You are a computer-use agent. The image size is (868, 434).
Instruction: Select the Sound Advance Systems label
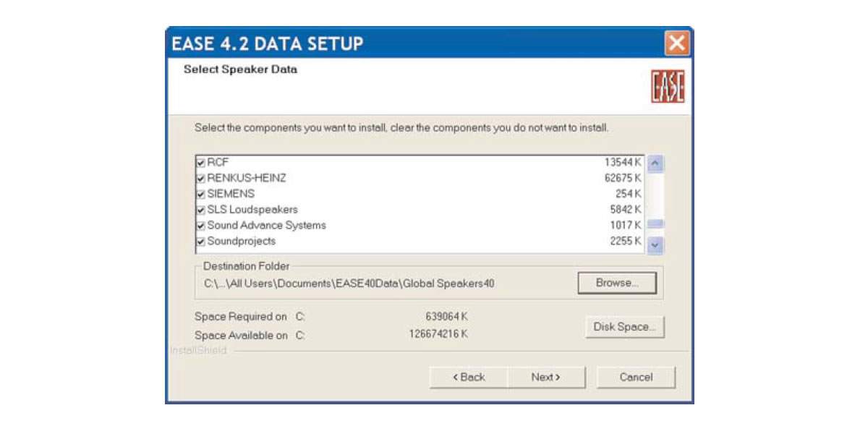[x=266, y=226]
